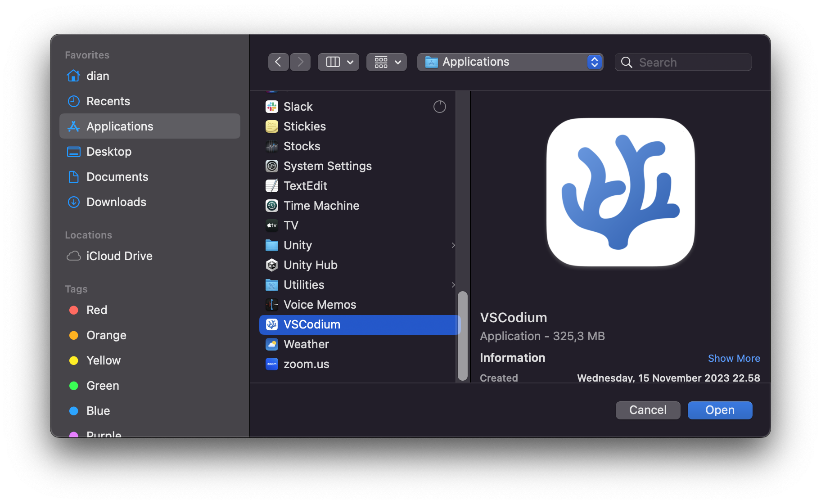Click the Voice Memos waveform icon

click(272, 305)
